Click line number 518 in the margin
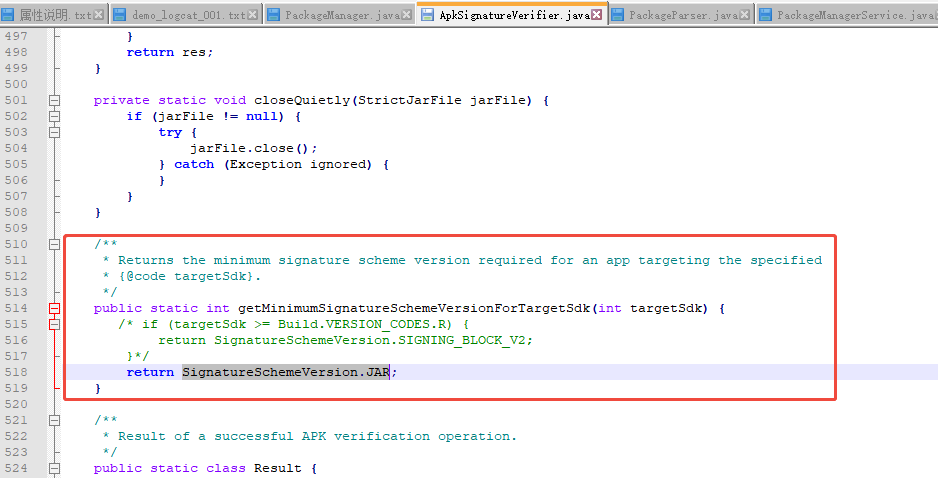 [x=16, y=372]
